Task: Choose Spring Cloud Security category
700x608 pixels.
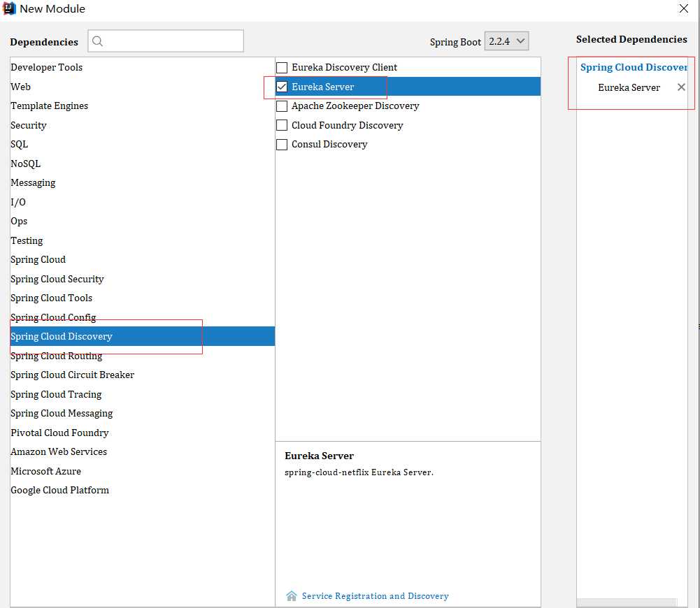Action: (x=143, y=279)
